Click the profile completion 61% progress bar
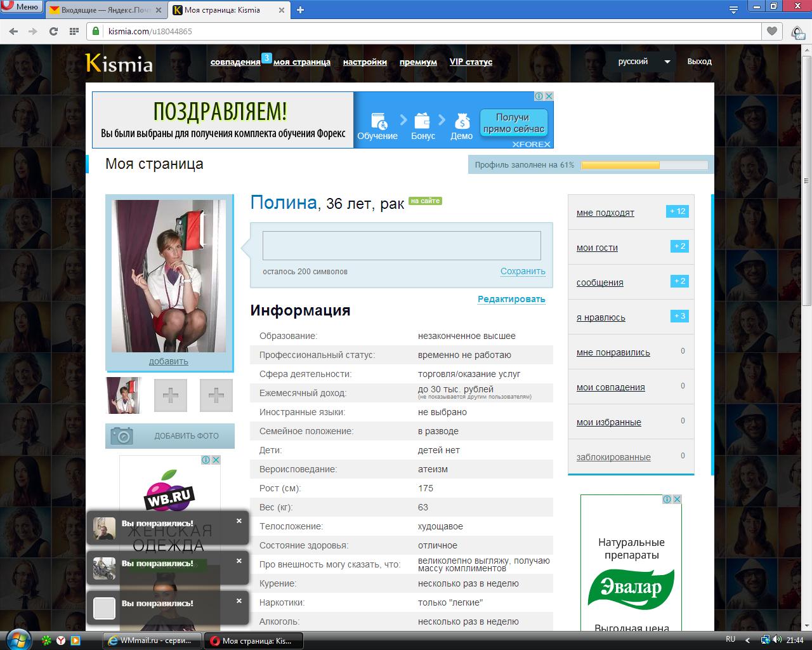This screenshot has height=650, width=812. pyautogui.click(x=645, y=165)
